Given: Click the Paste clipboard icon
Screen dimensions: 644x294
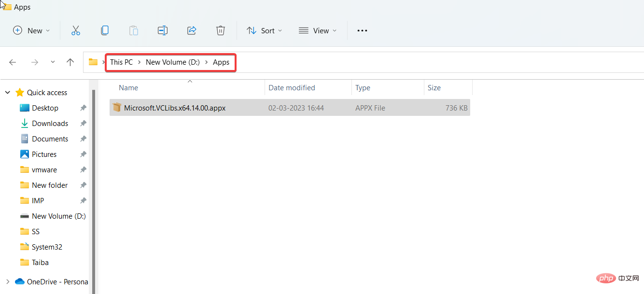Looking at the screenshot, I should click(134, 30).
